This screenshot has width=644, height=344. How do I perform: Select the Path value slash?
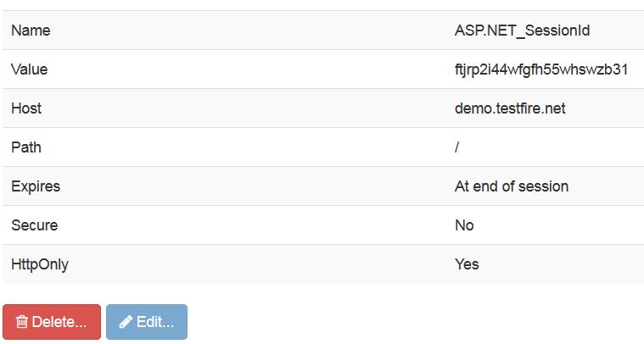(x=456, y=147)
